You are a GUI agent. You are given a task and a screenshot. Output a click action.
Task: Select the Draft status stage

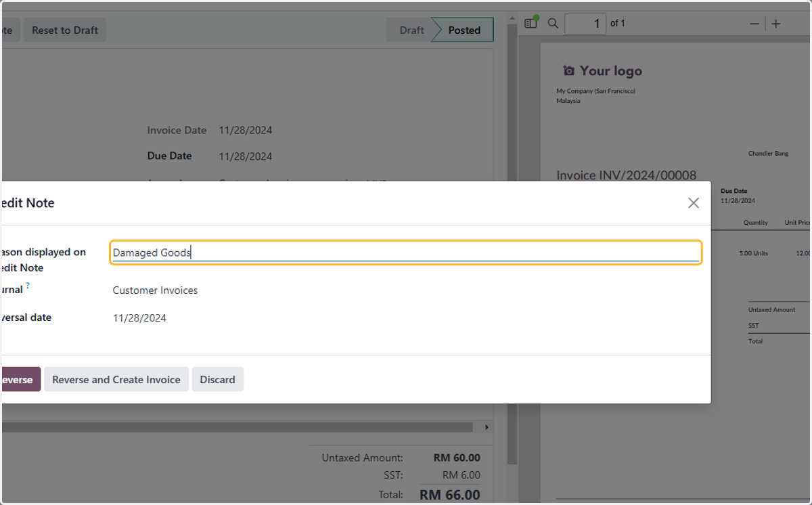pos(411,30)
